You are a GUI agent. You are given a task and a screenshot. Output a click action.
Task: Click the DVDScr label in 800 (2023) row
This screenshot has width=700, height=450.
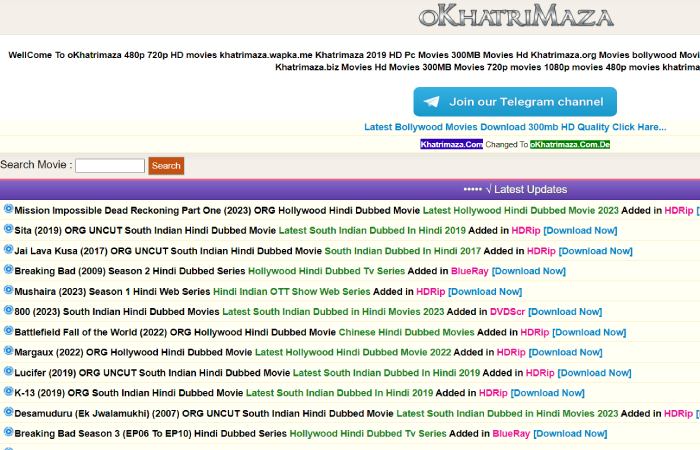click(x=508, y=312)
